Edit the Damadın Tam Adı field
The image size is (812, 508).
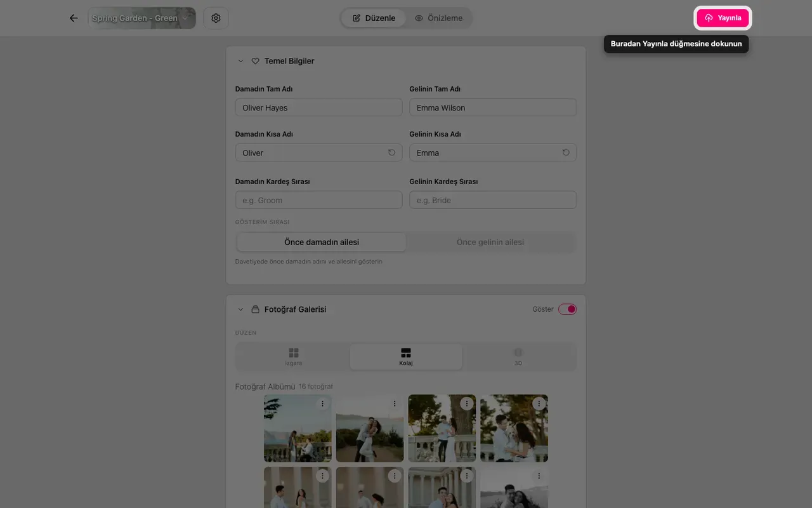318,107
